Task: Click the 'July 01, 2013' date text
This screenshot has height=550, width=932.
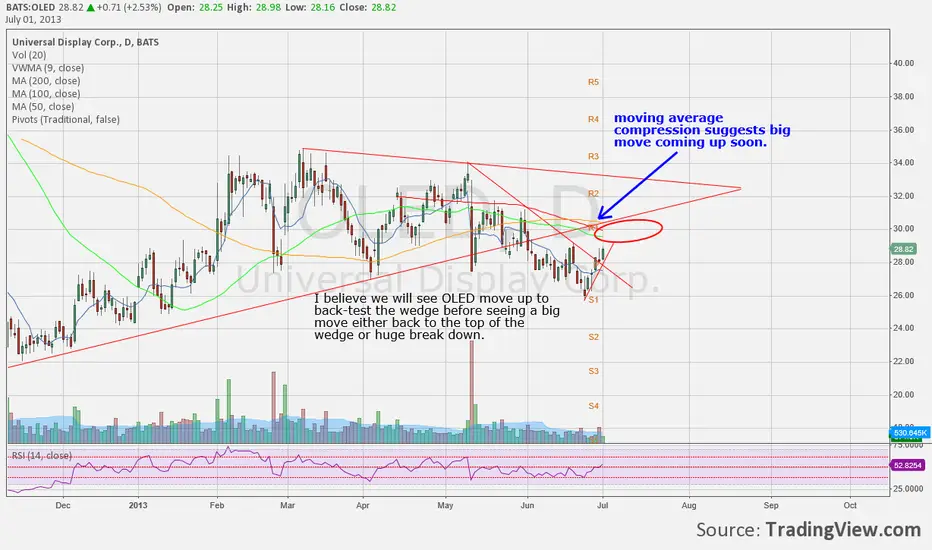Action: click(x=33, y=19)
